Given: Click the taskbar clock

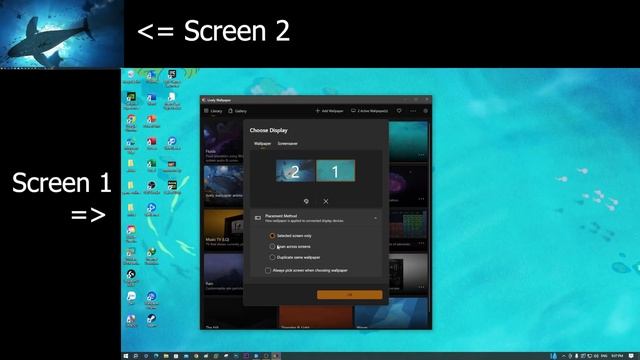Looking at the screenshot, I should point(617,356).
